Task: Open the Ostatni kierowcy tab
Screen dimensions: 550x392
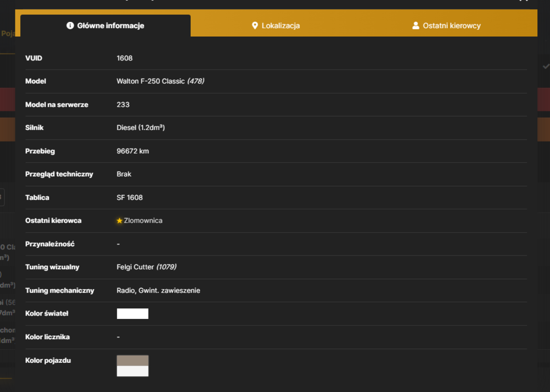Action: (446, 26)
